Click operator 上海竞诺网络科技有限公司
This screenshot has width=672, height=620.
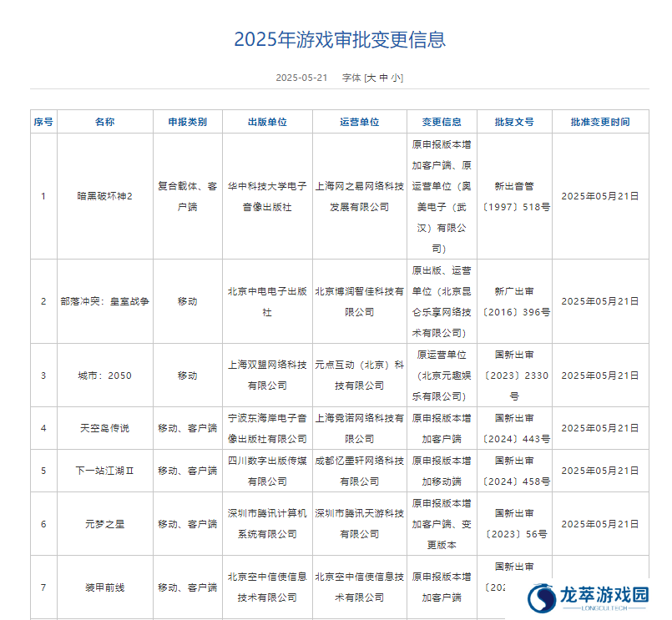point(360,428)
